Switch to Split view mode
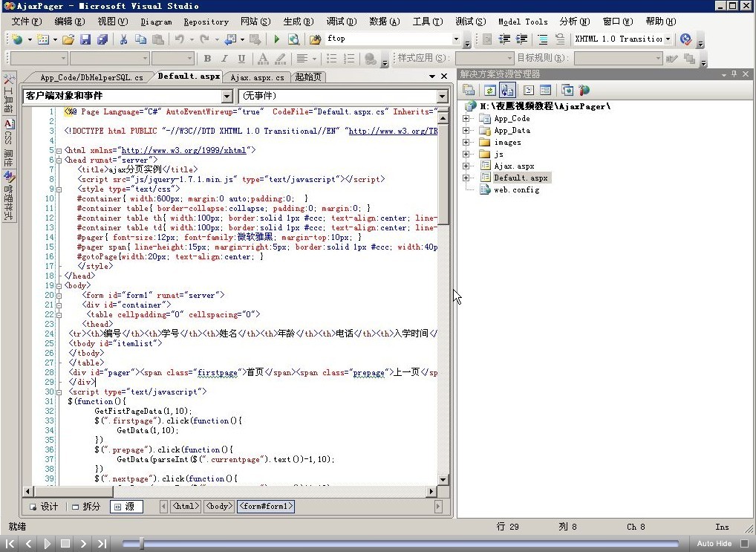 [85, 507]
